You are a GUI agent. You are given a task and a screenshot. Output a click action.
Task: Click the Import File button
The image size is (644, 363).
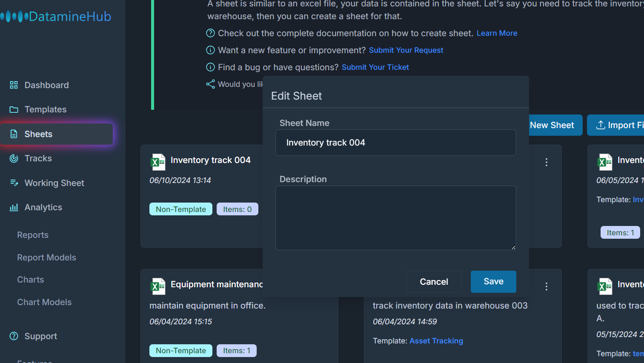(615, 125)
